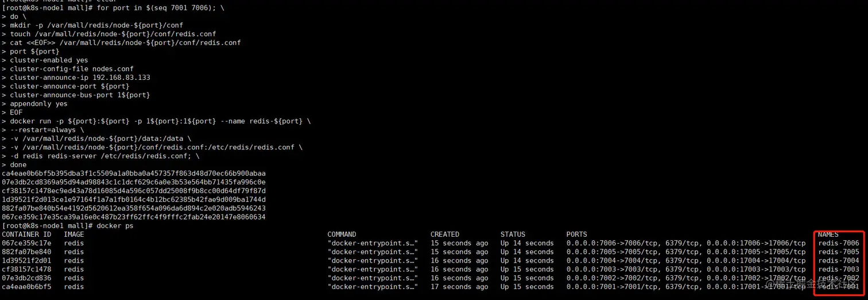
Task: Click the PORTS column header
Action: click(x=576, y=234)
